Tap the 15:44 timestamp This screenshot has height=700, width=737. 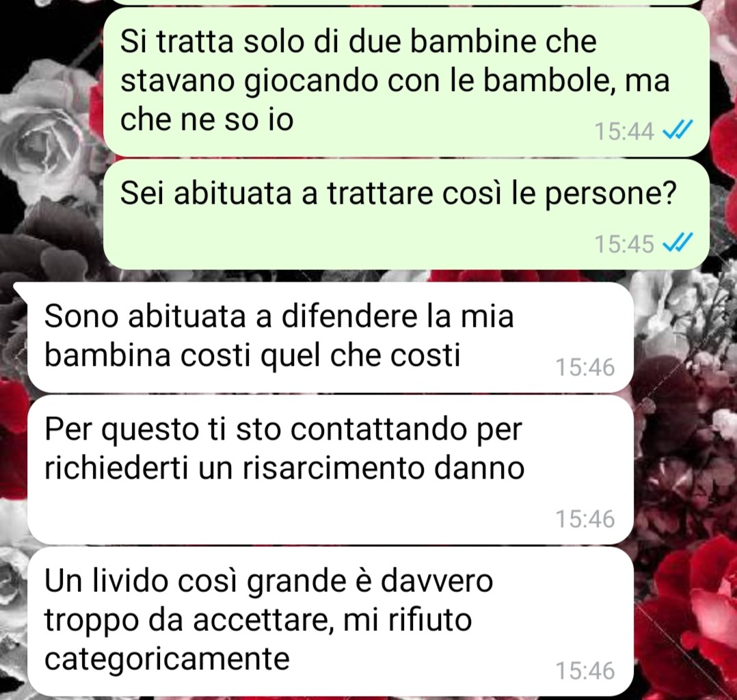[x=624, y=131]
